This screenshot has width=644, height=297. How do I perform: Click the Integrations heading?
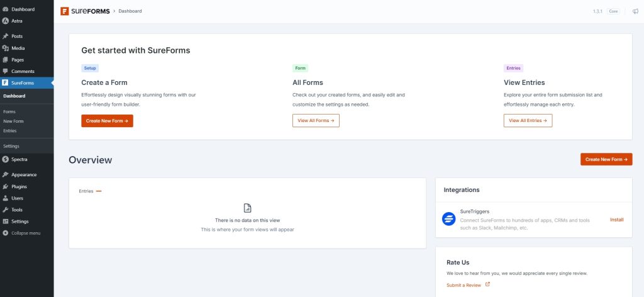[462, 190]
